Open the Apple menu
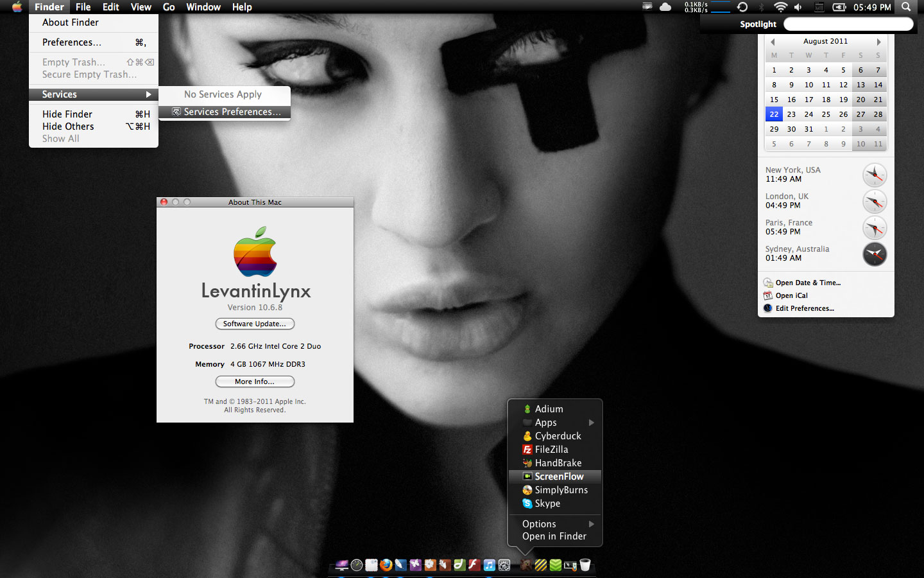Viewport: 924px width, 578px height. (17, 7)
